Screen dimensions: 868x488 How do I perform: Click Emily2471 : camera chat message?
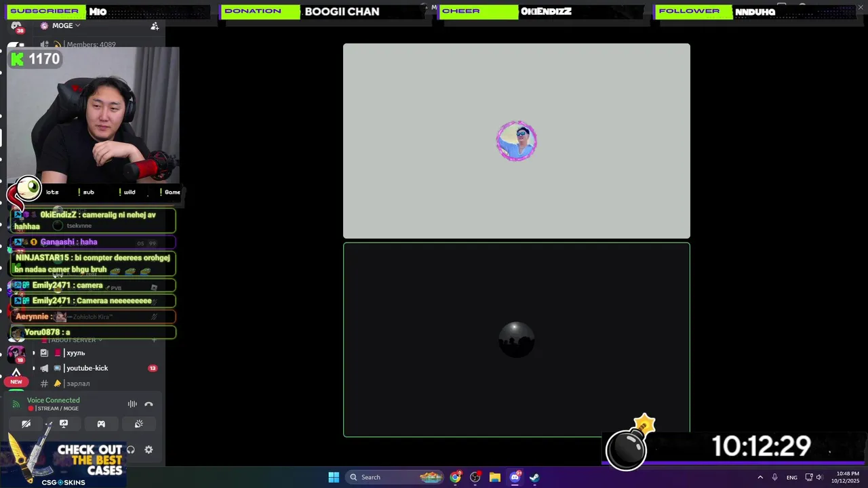pos(93,285)
